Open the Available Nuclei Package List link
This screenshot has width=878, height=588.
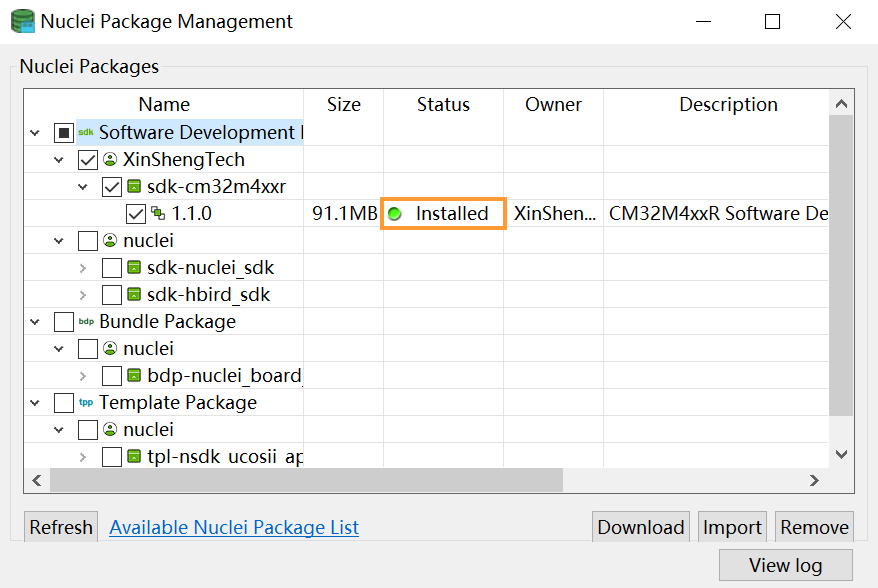pyautogui.click(x=233, y=528)
